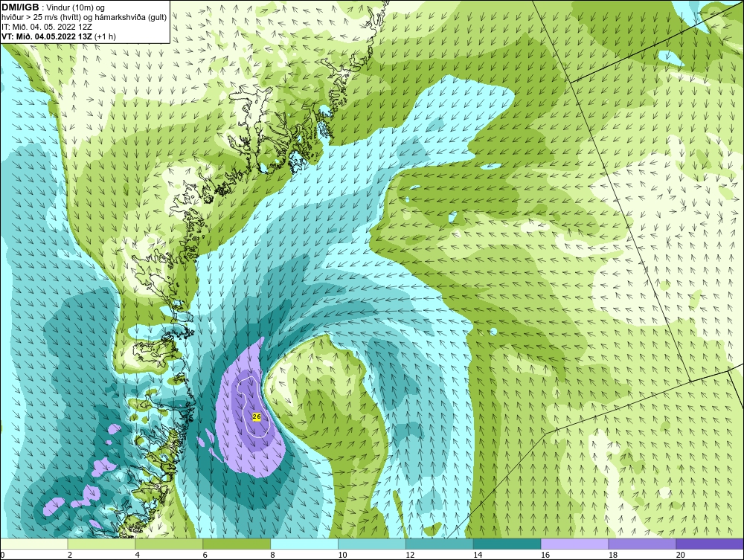This screenshot has height=560, width=744.
Task: Select the 6–8 m/s olive green legend swatch
Action: (x=237, y=544)
